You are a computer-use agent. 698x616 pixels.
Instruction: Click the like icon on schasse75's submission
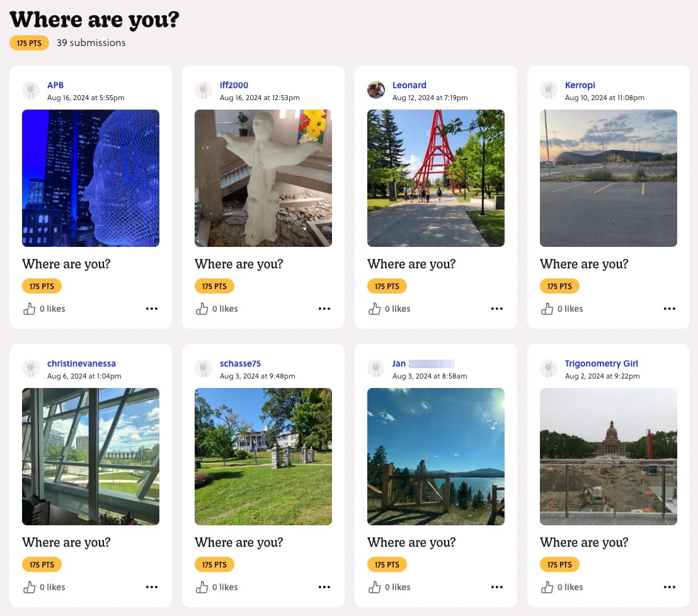pos(202,587)
